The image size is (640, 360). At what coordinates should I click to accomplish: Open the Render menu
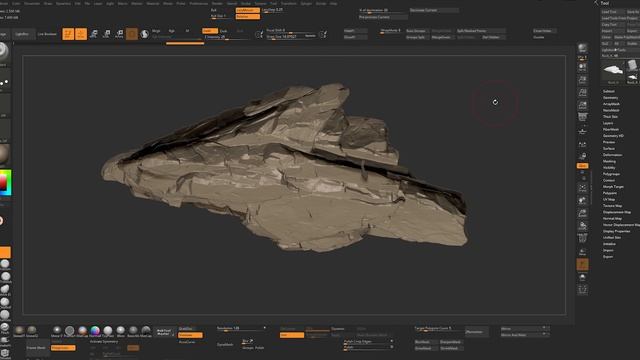pyautogui.click(x=217, y=3)
